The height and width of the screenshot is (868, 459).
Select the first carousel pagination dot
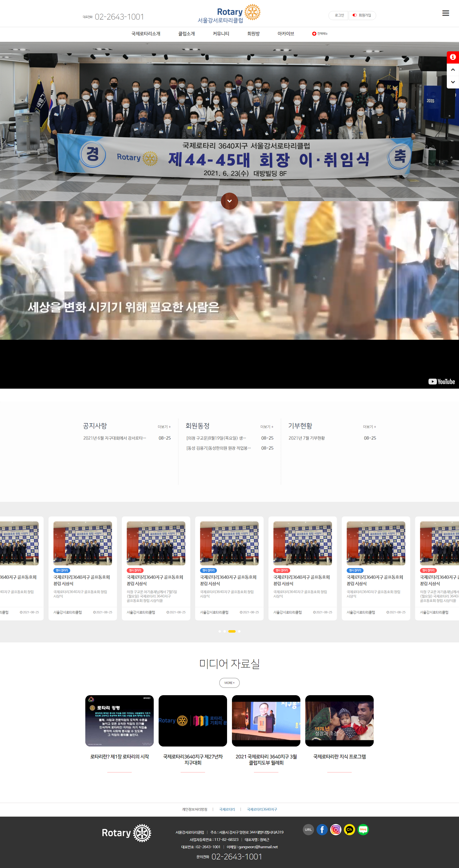(220, 631)
